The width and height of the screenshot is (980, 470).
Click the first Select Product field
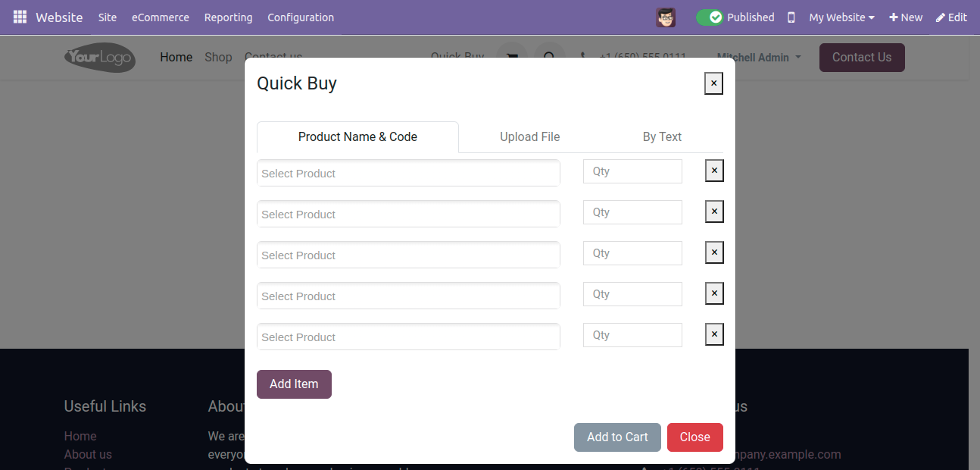[408, 173]
